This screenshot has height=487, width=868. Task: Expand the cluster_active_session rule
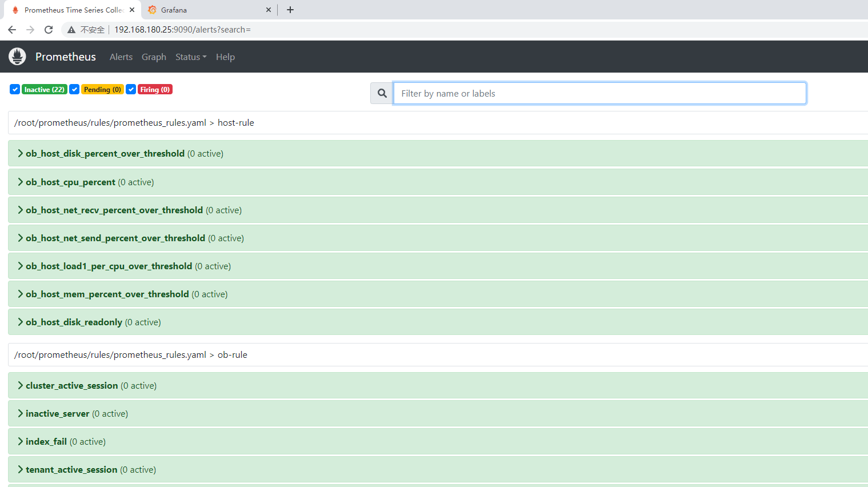[438, 385]
